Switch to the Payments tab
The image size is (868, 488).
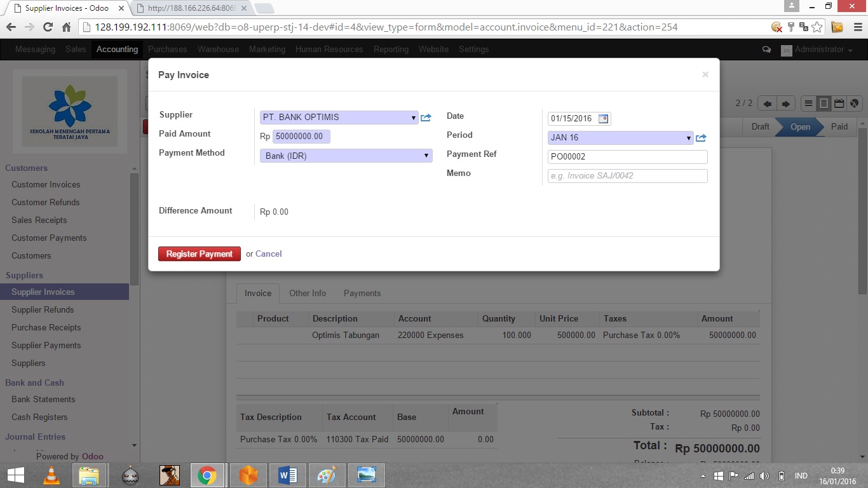click(x=362, y=294)
